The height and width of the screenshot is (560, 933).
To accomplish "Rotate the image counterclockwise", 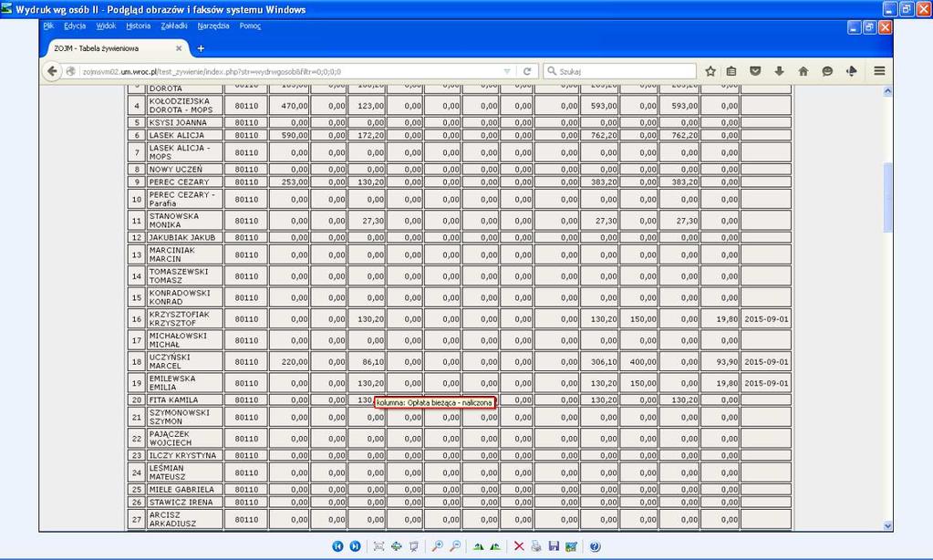I will (x=495, y=546).
